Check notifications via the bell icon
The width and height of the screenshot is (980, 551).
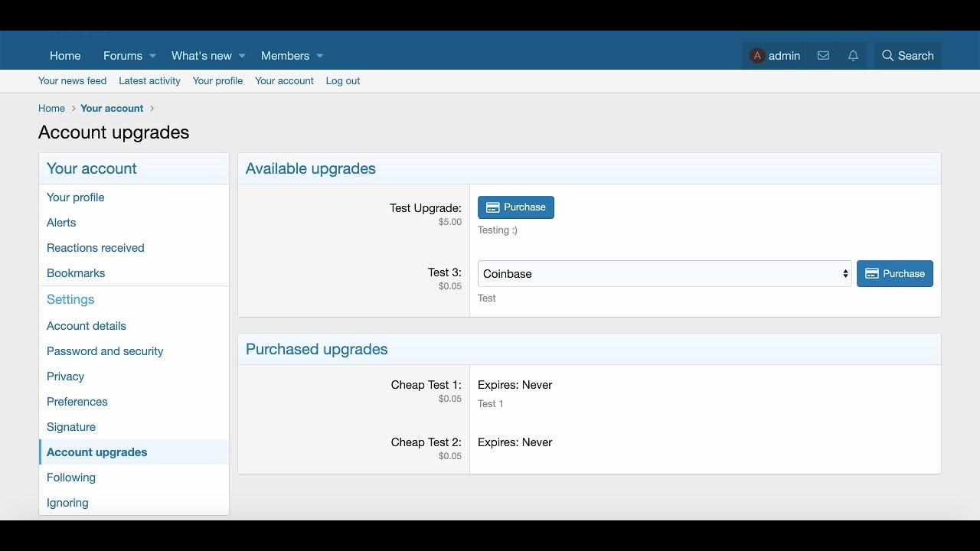pyautogui.click(x=852, y=55)
